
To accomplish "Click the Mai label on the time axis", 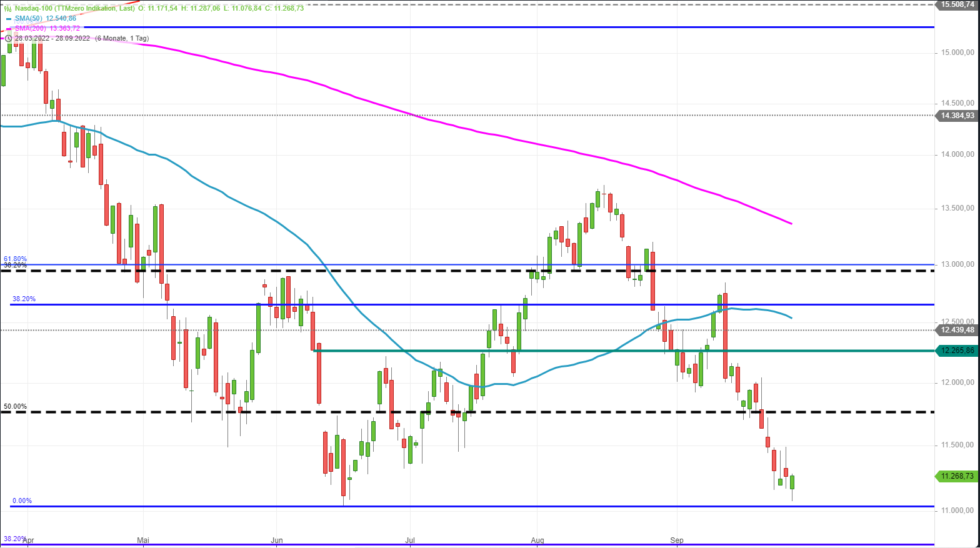I will [143, 540].
